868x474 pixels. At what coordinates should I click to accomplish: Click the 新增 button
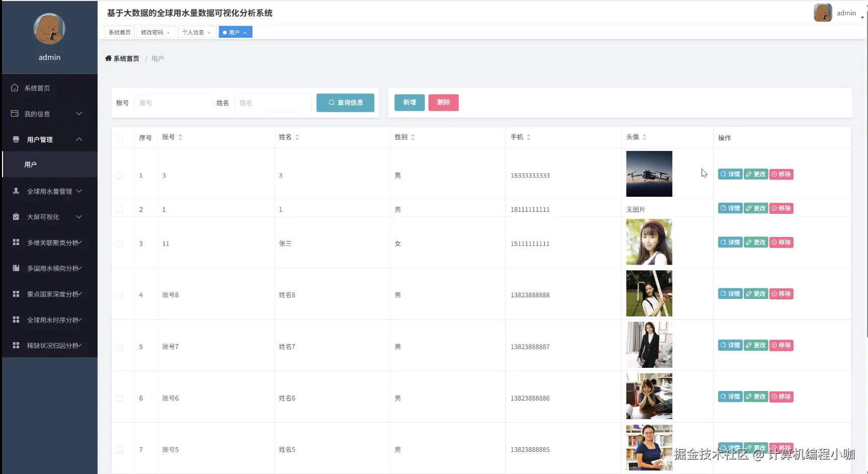(x=409, y=103)
